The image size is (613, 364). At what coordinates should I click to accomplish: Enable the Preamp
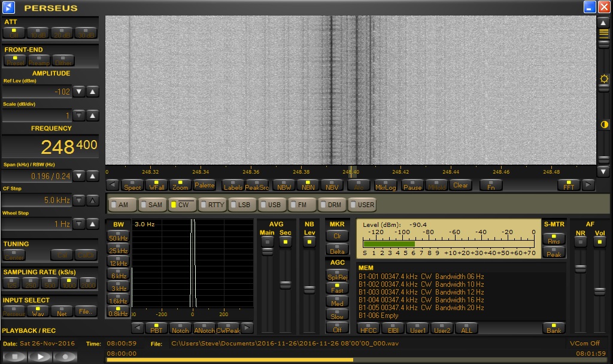tap(39, 60)
